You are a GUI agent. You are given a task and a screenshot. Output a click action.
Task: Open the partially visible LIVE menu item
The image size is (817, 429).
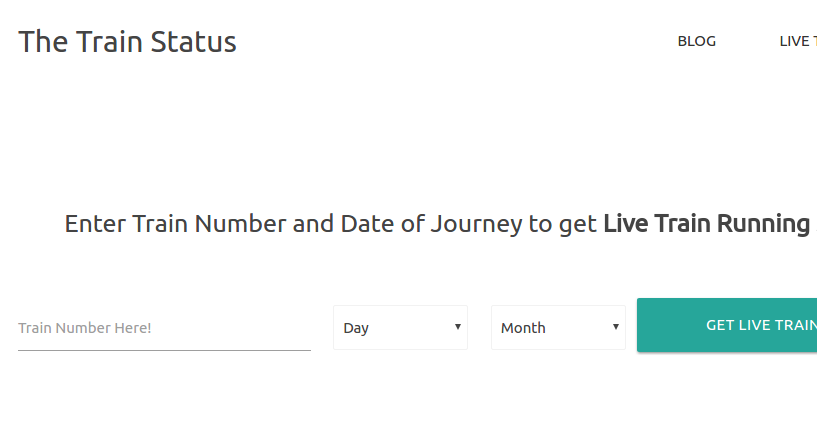point(798,41)
